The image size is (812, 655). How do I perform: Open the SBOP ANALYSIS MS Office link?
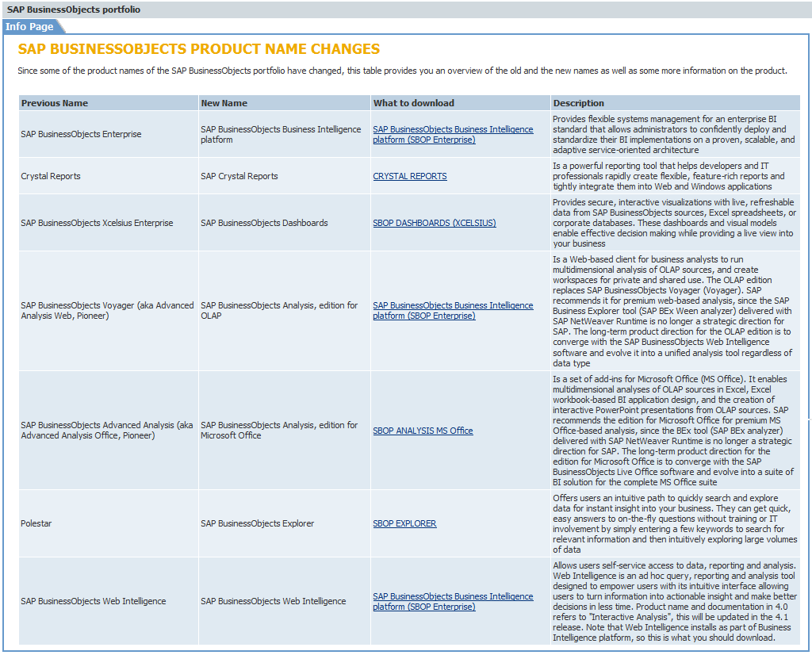pyautogui.click(x=423, y=431)
